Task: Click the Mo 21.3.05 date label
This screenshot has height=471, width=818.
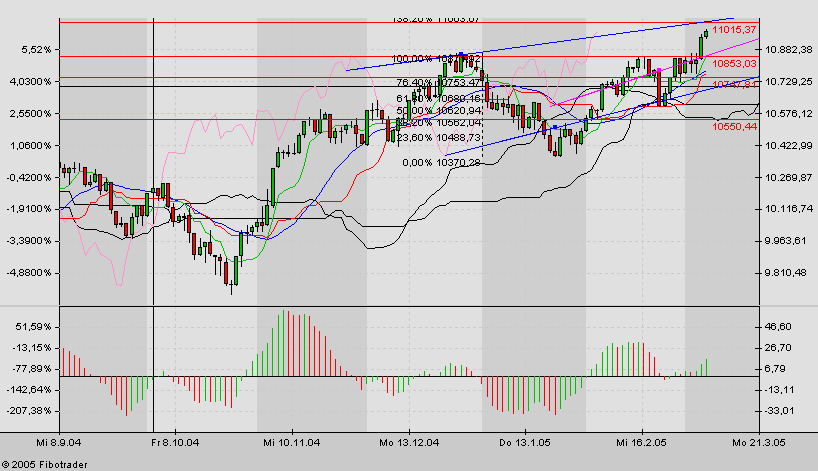Action: 756,439
